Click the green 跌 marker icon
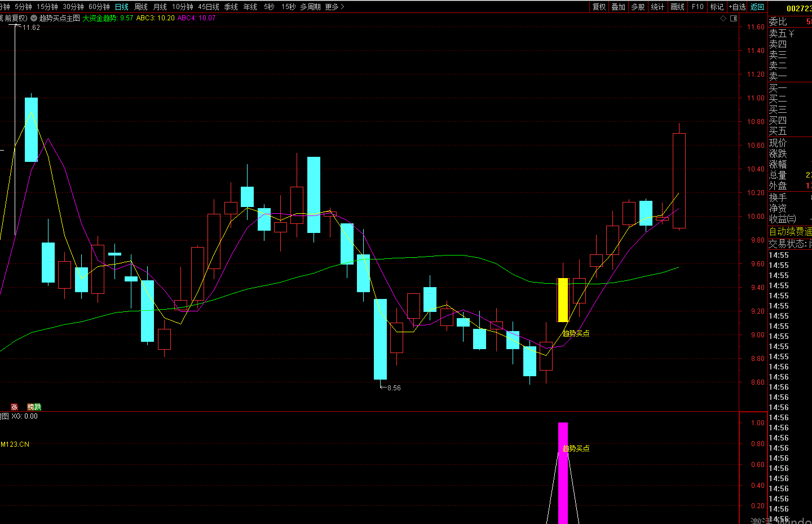The image size is (812, 524). 38,407
